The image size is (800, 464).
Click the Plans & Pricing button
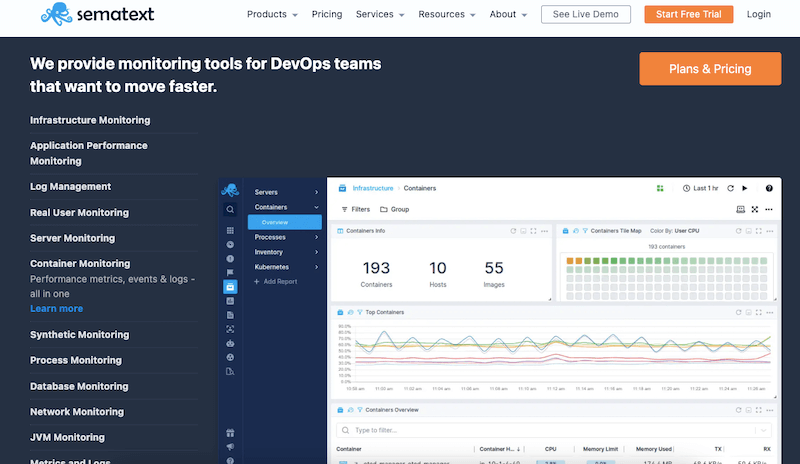pyautogui.click(x=710, y=68)
